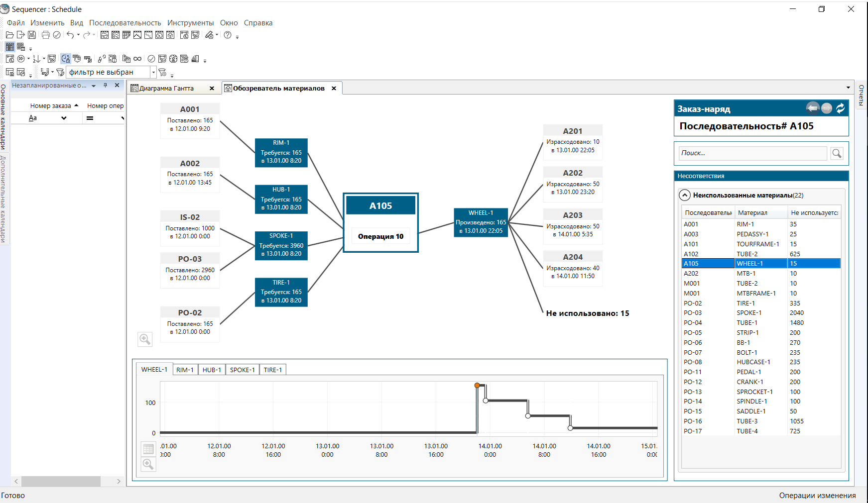Open the Последовательность menu
This screenshot has height=503, width=868.
(x=125, y=23)
